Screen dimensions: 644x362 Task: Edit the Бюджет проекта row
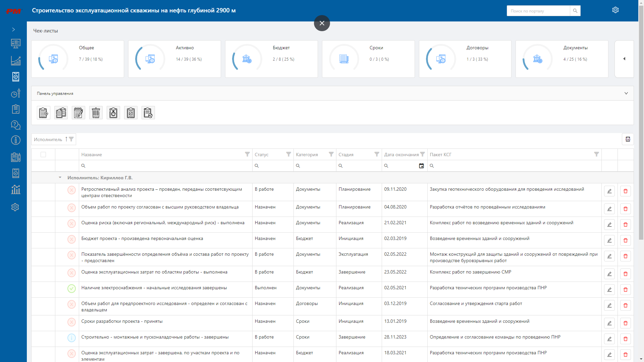[x=609, y=240]
